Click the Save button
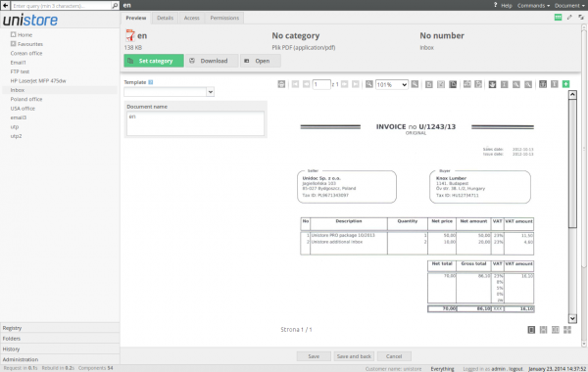This screenshot has height=372, width=588. pyautogui.click(x=314, y=356)
